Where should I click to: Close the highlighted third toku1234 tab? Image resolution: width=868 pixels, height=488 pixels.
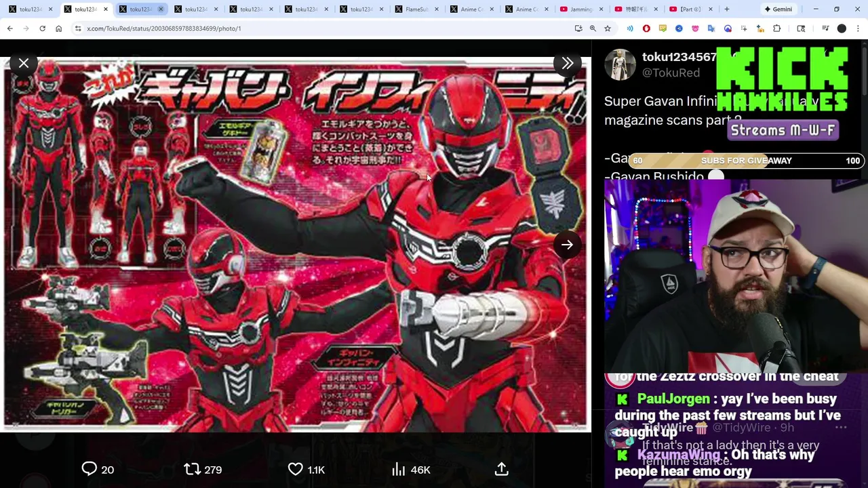pos(161,9)
